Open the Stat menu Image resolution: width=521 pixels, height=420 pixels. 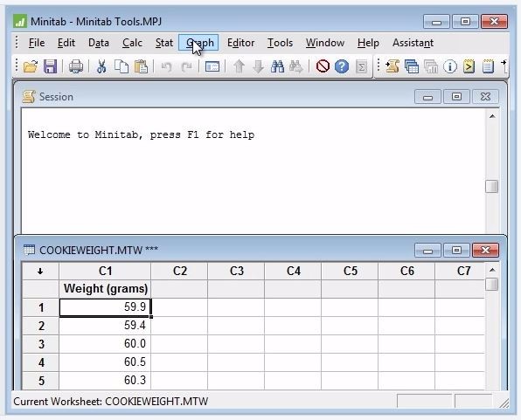(x=164, y=43)
